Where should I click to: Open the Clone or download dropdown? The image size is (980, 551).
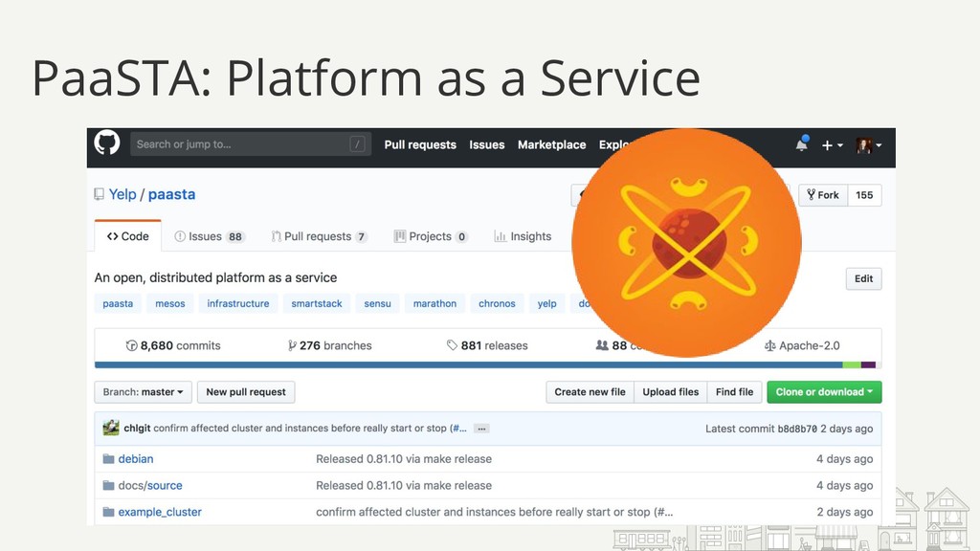click(824, 392)
